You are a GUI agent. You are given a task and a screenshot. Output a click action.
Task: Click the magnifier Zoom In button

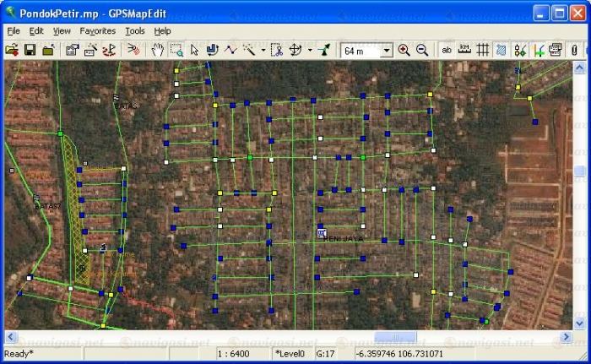[x=404, y=51]
